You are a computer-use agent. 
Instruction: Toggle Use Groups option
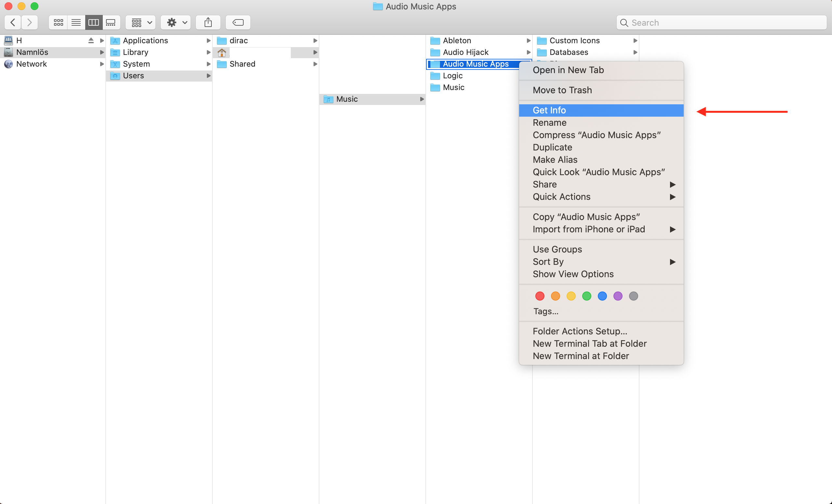coord(601,249)
